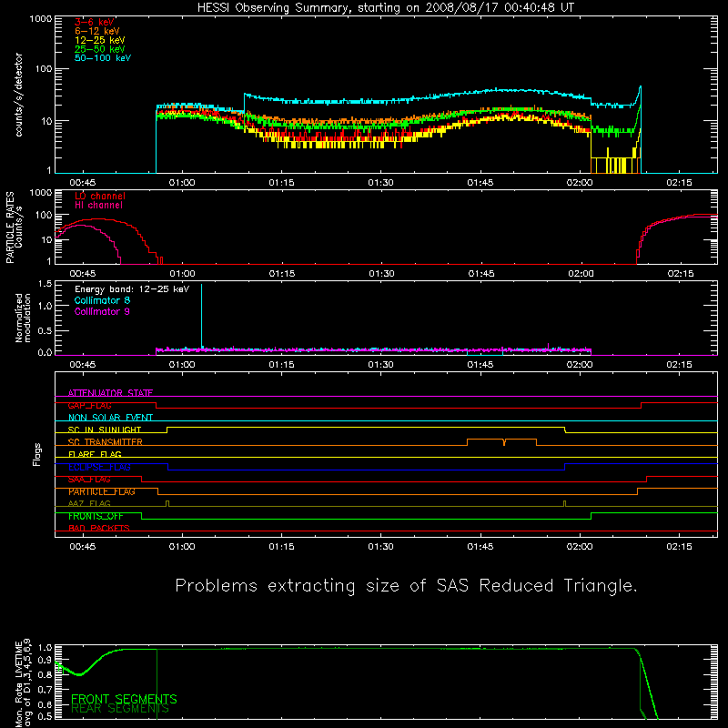
Task: Click the Normalized modulation axis label
Action: point(23,318)
